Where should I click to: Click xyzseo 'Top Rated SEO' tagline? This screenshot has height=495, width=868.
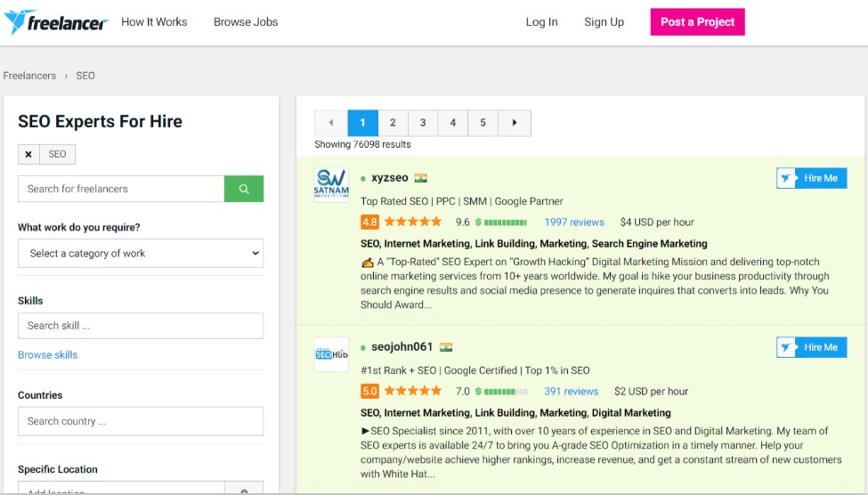click(x=462, y=201)
